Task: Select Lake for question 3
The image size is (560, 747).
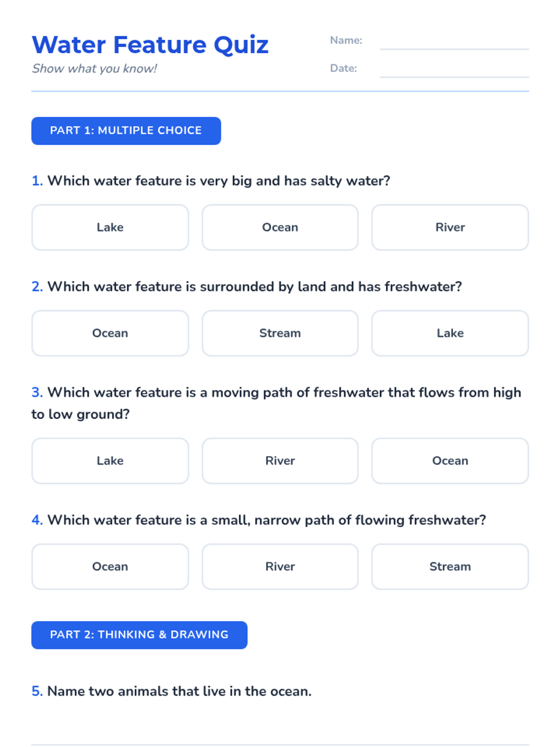Action: (110, 461)
